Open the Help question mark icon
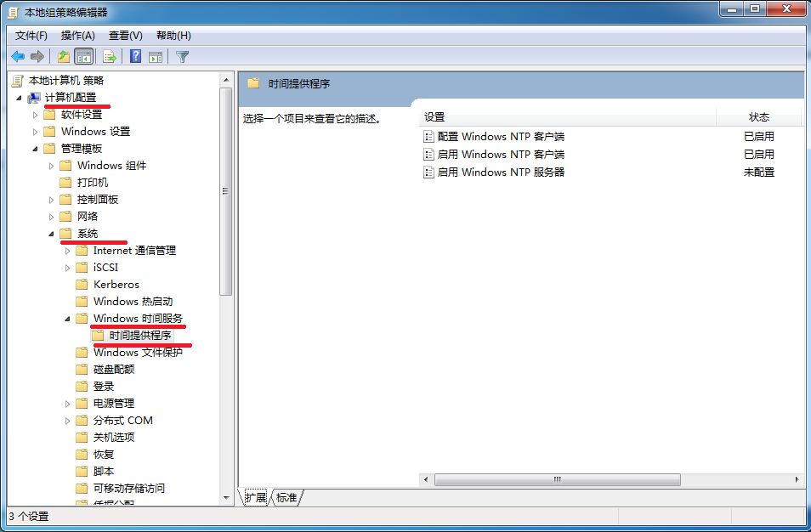This screenshot has height=532, width=811. pos(135,56)
